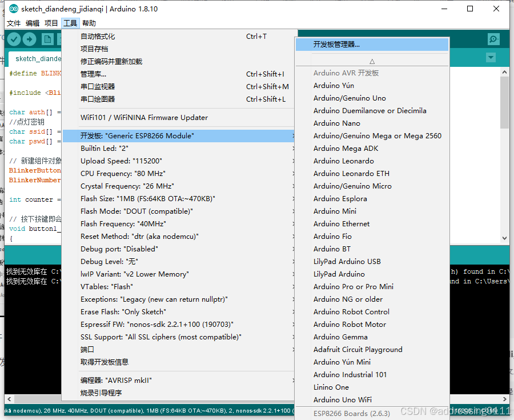This screenshot has height=420, width=514.
Task: Expand Debug Level submenu
Action: [x=178, y=261]
